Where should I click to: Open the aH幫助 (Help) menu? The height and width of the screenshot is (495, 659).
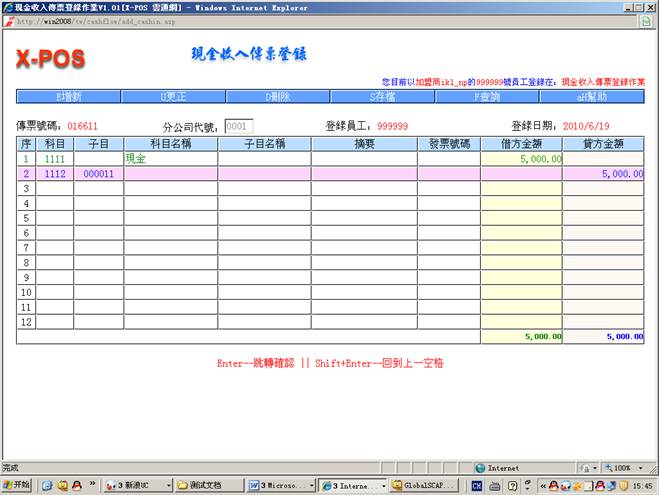tap(591, 97)
